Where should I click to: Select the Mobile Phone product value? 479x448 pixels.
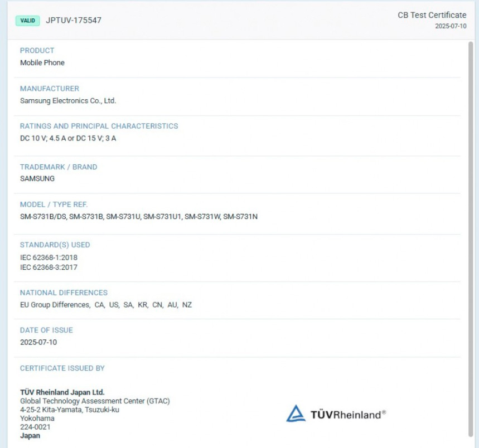42,62
